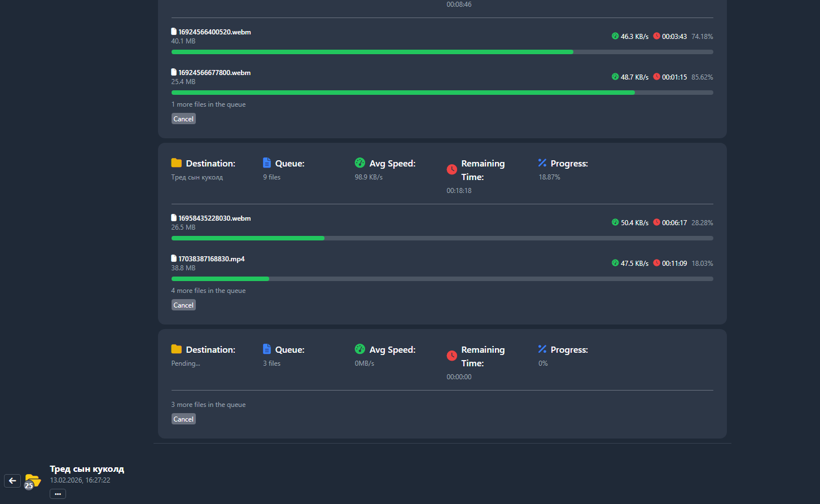Click the file name 16924566400520.webm

pyautogui.click(x=214, y=32)
